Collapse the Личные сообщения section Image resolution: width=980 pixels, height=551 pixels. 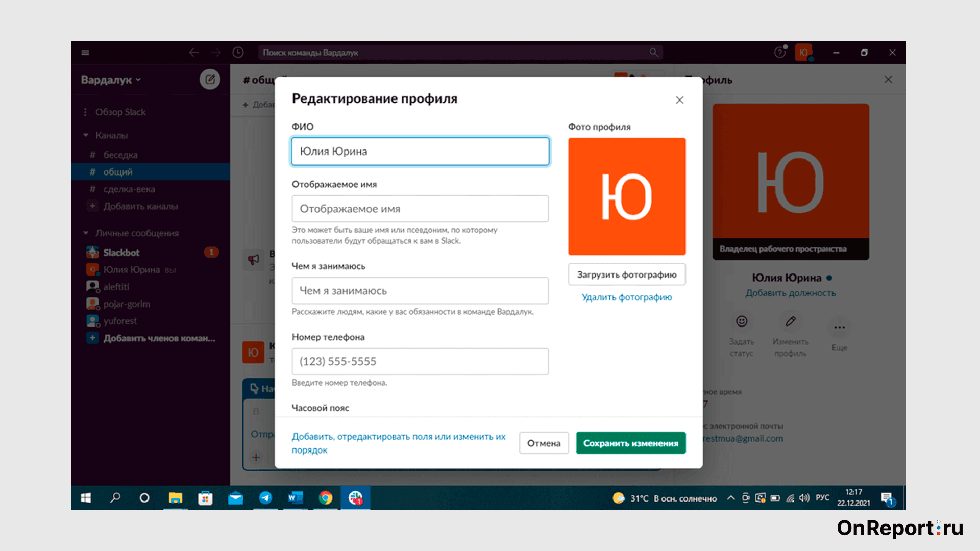coord(86,233)
